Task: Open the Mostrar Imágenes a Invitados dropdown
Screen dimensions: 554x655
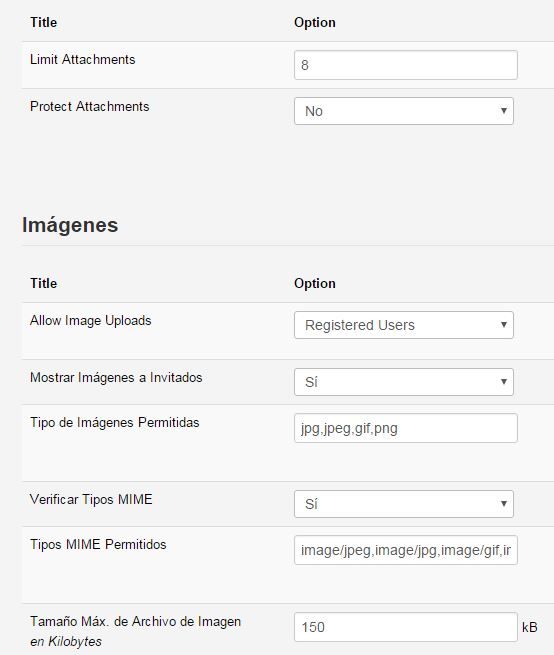Action: pyautogui.click(x=404, y=382)
